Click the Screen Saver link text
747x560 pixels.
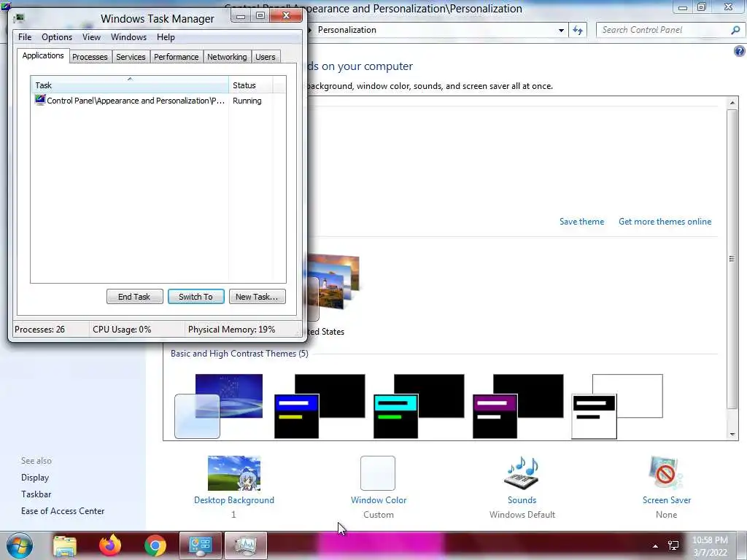point(667,500)
